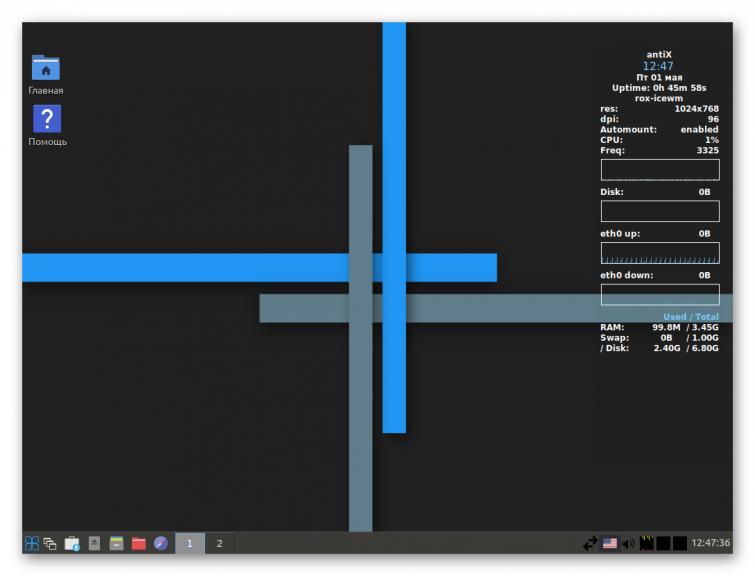Open the Помощь help icon

[47, 120]
